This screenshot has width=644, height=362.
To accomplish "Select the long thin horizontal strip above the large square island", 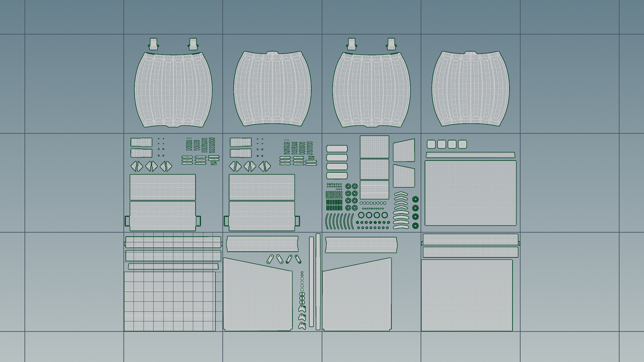I will coord(471,155).
